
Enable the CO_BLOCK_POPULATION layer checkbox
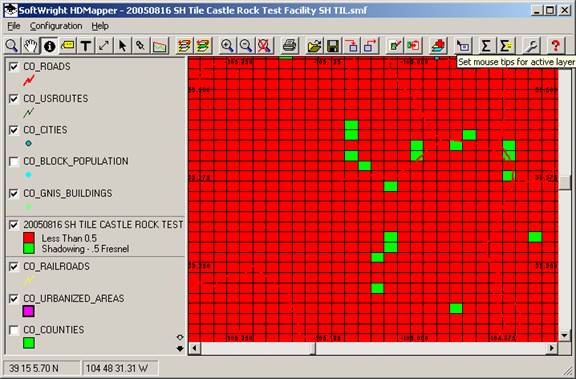[14, 161]
